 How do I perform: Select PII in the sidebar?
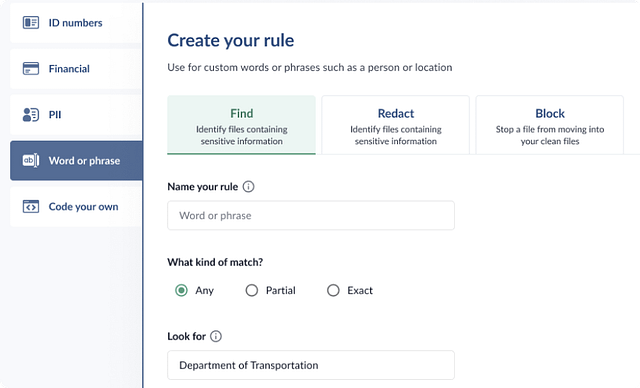point(76,115)
